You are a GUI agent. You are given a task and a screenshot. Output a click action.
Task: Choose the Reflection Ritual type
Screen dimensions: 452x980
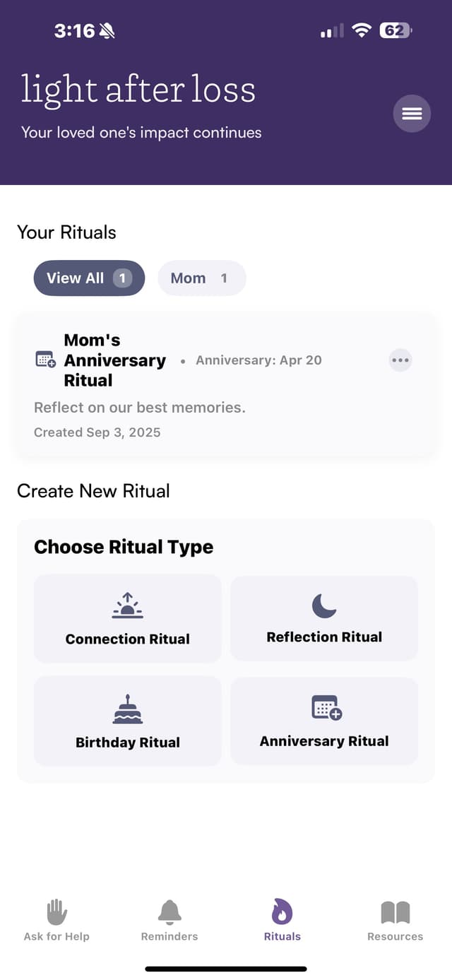tap(324, 637)
